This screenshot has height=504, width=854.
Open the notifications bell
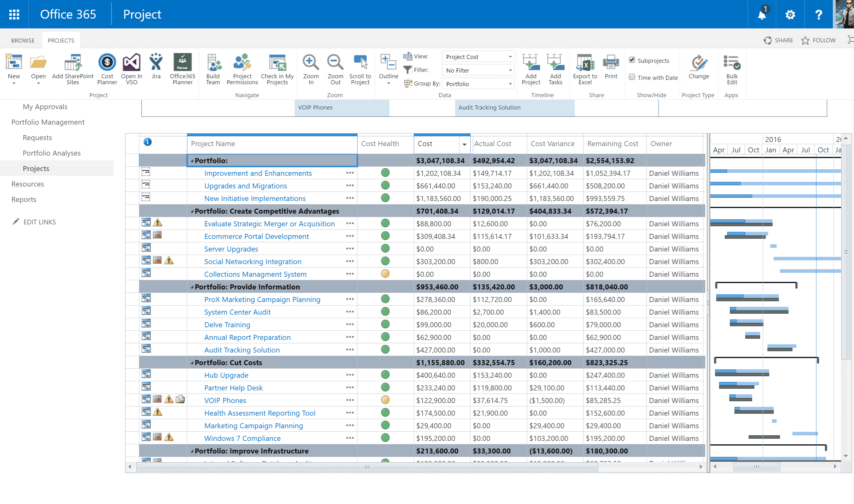(762, 14)
